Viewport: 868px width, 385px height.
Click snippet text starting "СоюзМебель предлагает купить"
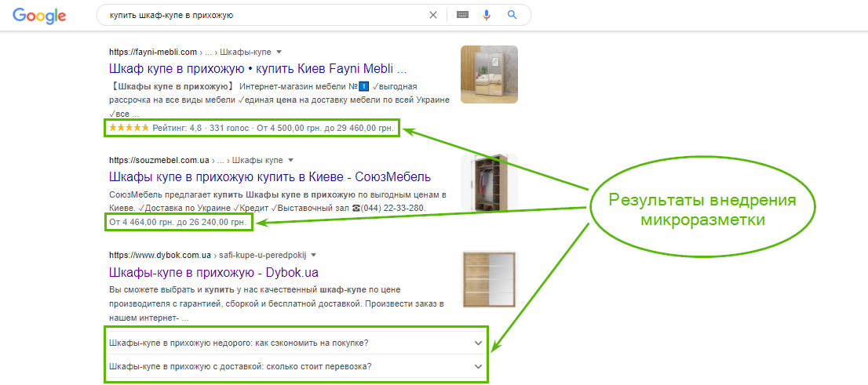pyautogui.click(x=278, y=202)
